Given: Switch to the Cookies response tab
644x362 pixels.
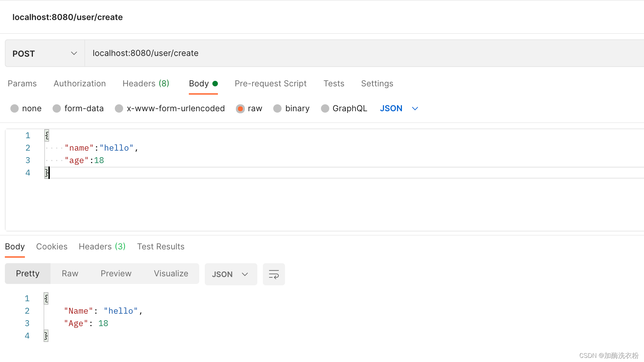Looking at the screenshot, I should coord(52,246).
